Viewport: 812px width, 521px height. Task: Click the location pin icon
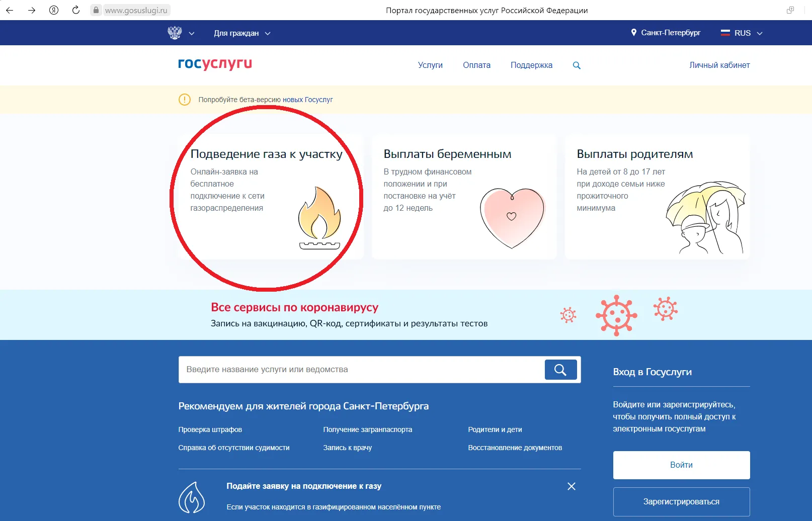633,33
